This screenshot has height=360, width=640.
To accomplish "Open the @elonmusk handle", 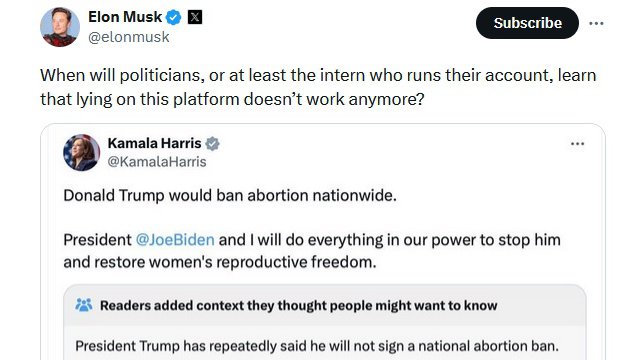I will coord(129,37).
